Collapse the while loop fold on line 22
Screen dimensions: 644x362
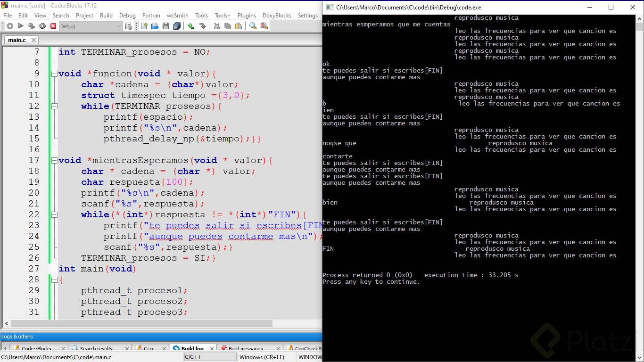pos(54,215)
